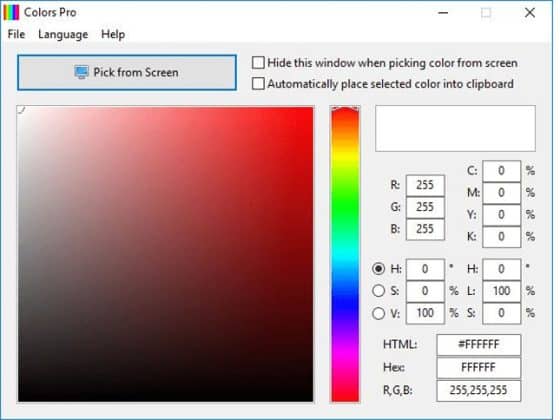Click the HSL saturation field below L
Screen dimensions: 560x420
click(501, 313)
